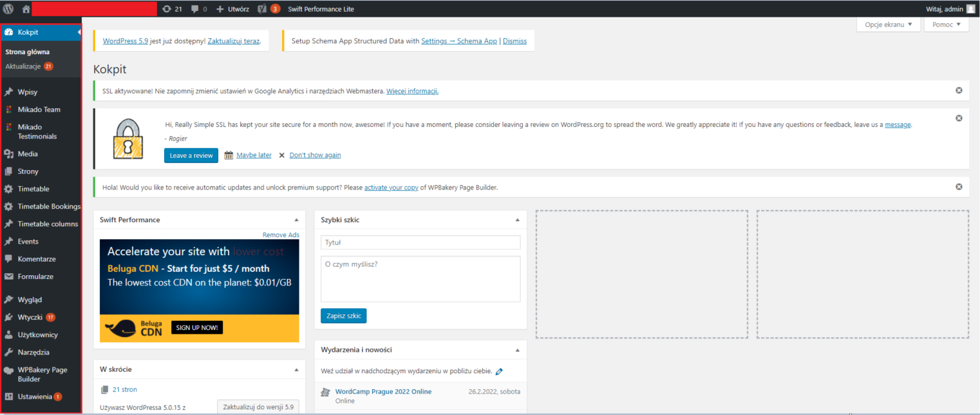Click the Narzędzia wrench icon

tap(8, 352)
